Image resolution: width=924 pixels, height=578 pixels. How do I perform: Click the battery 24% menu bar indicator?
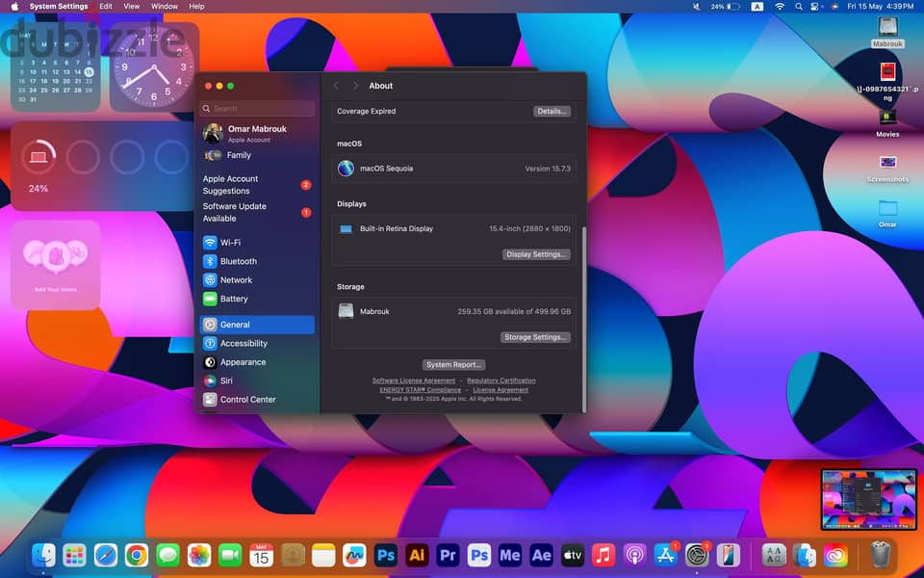726,7
